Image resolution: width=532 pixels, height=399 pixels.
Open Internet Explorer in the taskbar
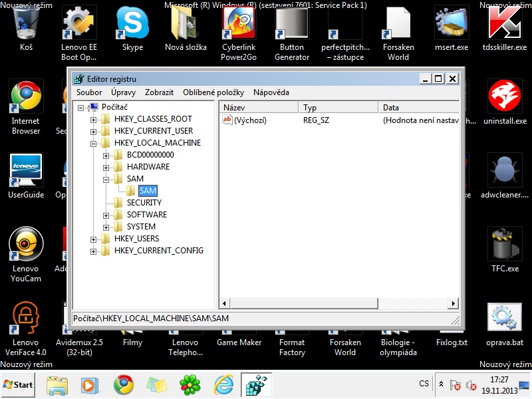click(x=223, y=384)
